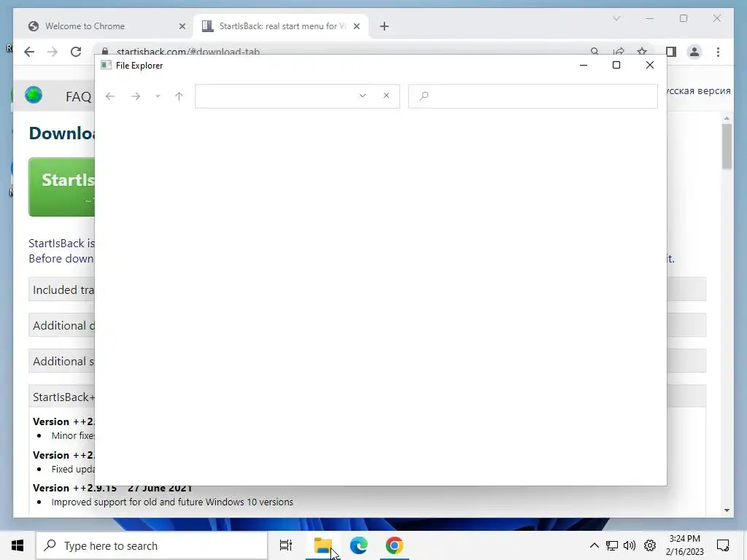This screenshot has width=747, height=560.
Task: Open Task View from taskbar
Action: (286, 545)
